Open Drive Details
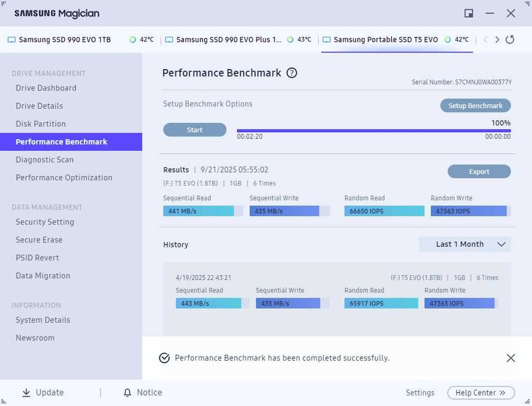 tap(39, 106)
